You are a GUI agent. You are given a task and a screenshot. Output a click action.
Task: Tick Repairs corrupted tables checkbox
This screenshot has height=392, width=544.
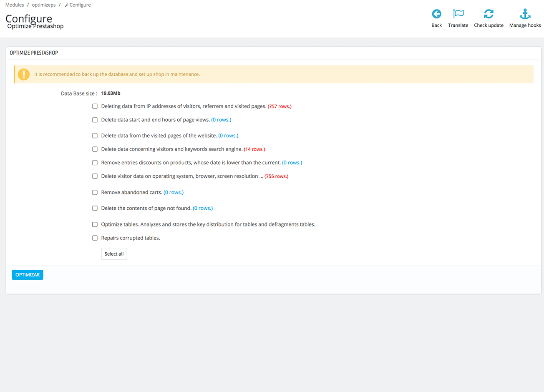(x=95, y=238)
